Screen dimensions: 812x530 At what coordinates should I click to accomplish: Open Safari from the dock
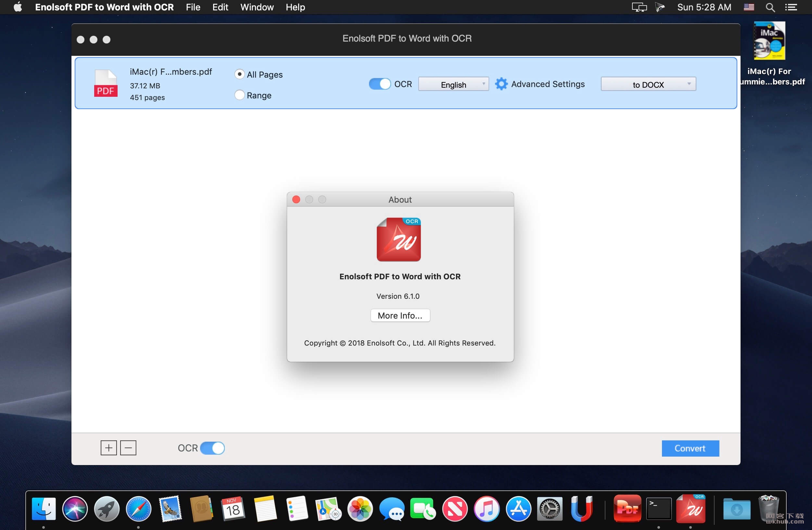click(138, 509)
